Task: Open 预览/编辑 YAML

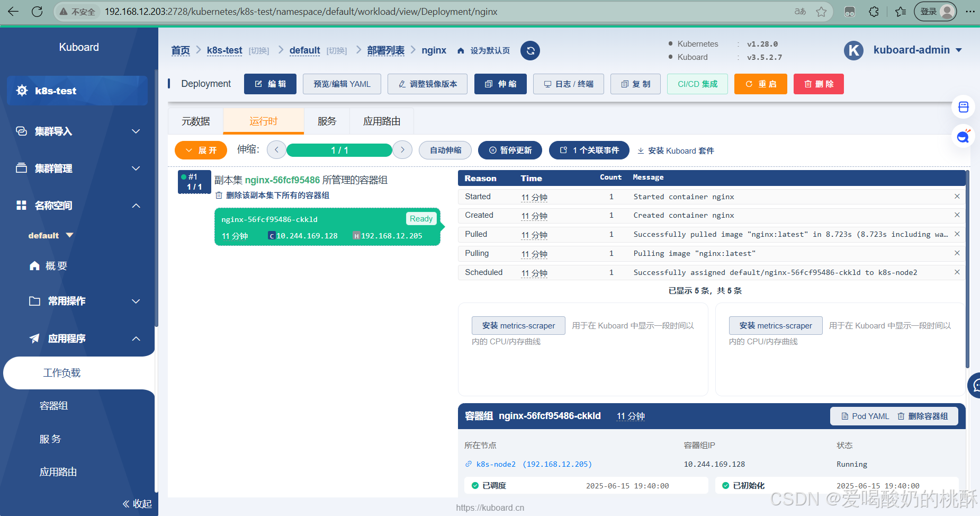Action: pos(342,84)
